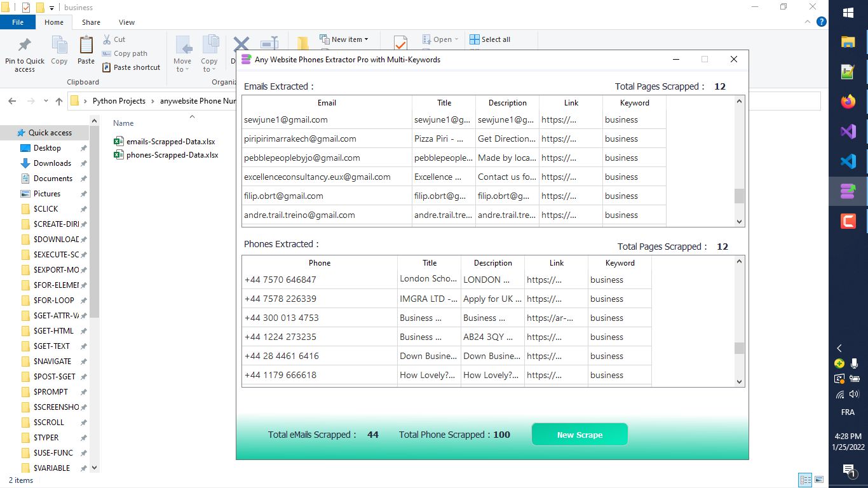
Task: Open the $CLICK folder in navigation pane
Action: click(46, 209)
